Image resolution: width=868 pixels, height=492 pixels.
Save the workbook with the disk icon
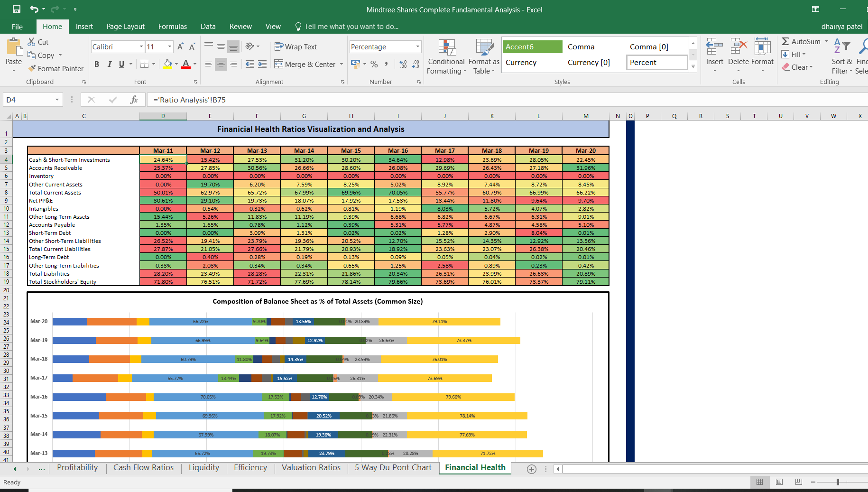pos(17,9)
